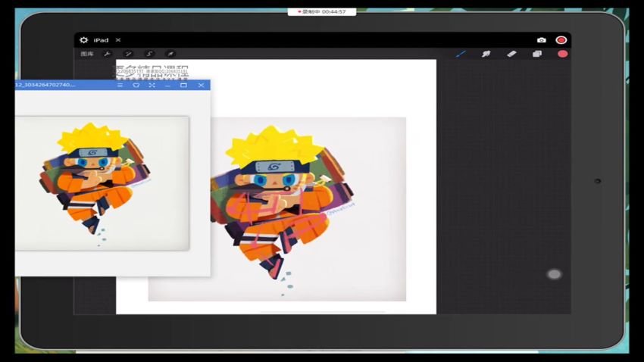The image size is (644, 362).
Task: Open the Procreate Gallery (图库)
Action: 87,54
